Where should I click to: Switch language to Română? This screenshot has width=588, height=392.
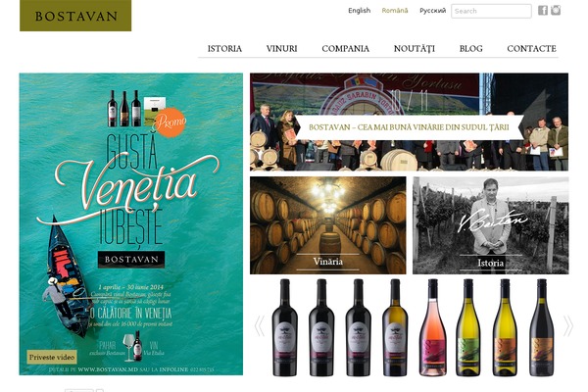[395, 11]
